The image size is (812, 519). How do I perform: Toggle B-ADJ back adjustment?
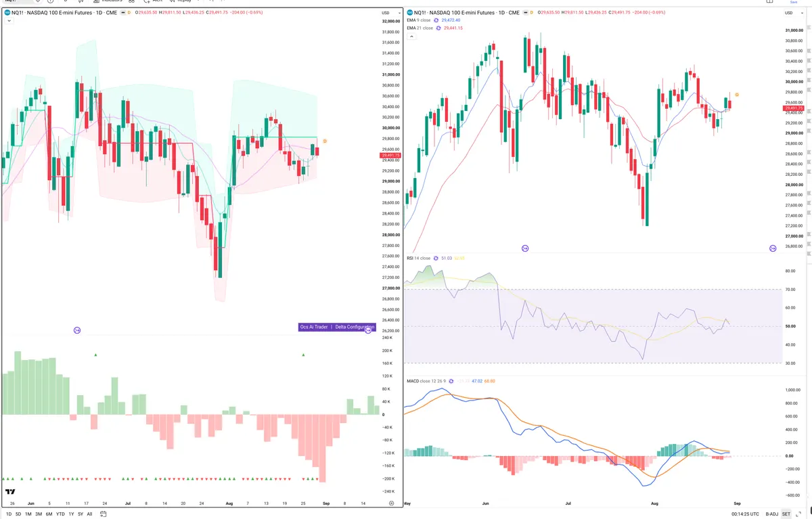(x=772, y=514)
